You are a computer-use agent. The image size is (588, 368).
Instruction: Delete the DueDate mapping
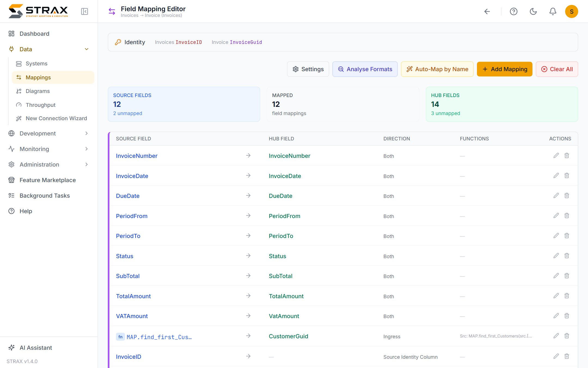567,195
